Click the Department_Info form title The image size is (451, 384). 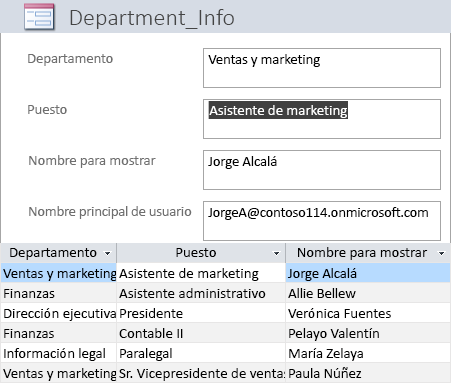(152, 18)
